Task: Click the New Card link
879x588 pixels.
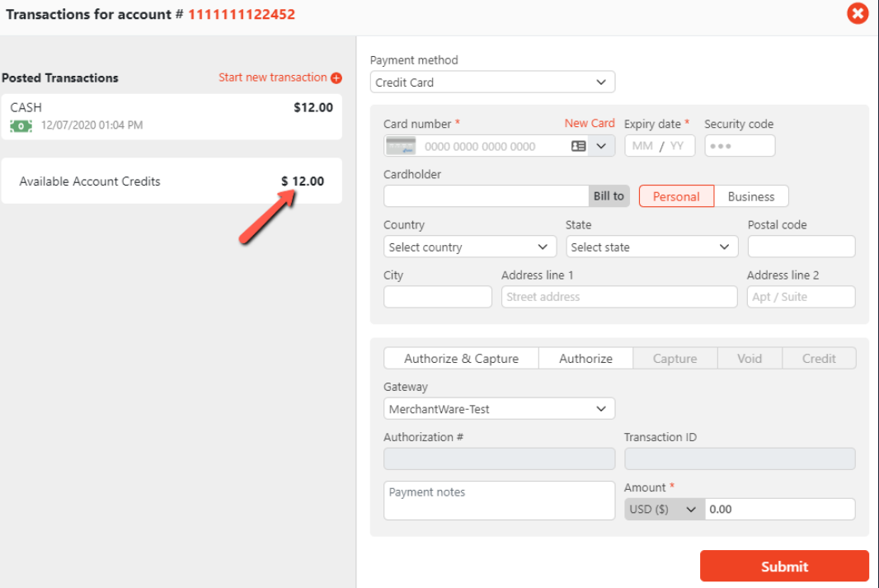Action: pos(590,123)
